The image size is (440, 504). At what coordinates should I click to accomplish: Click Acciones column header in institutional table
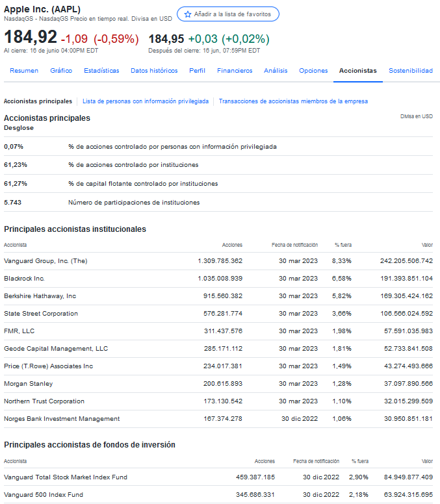point(232,246)
